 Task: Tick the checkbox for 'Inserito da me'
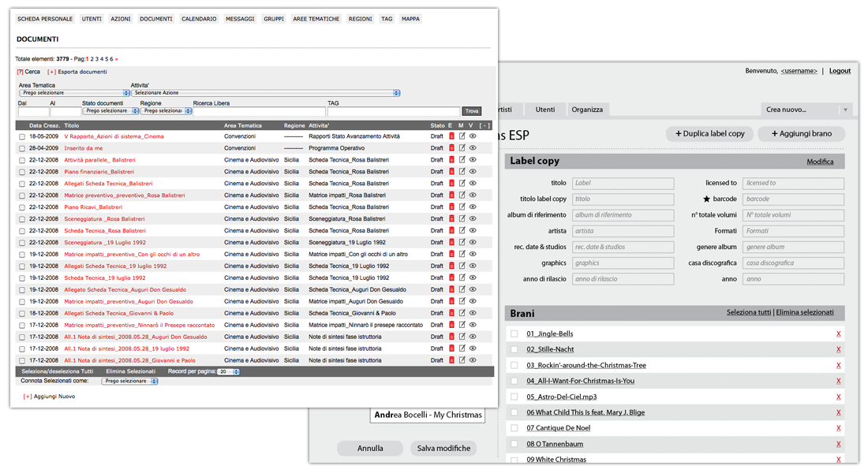22,148
